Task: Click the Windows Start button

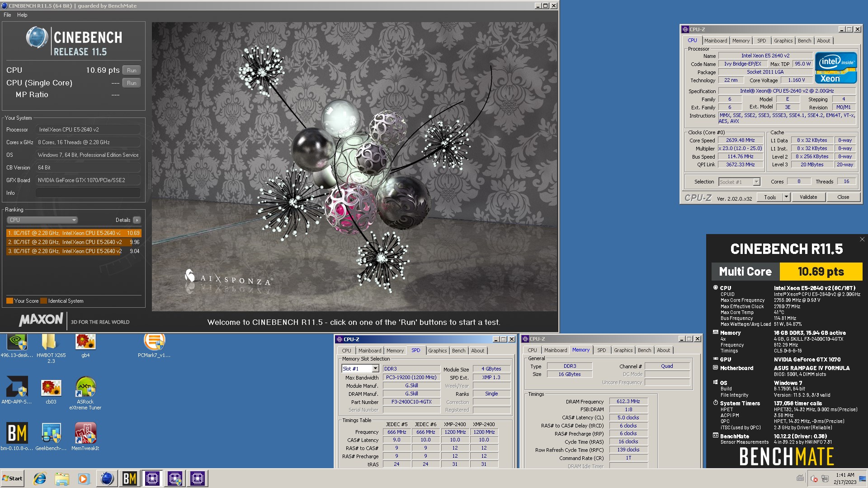Action: click(x=12, y=479)
